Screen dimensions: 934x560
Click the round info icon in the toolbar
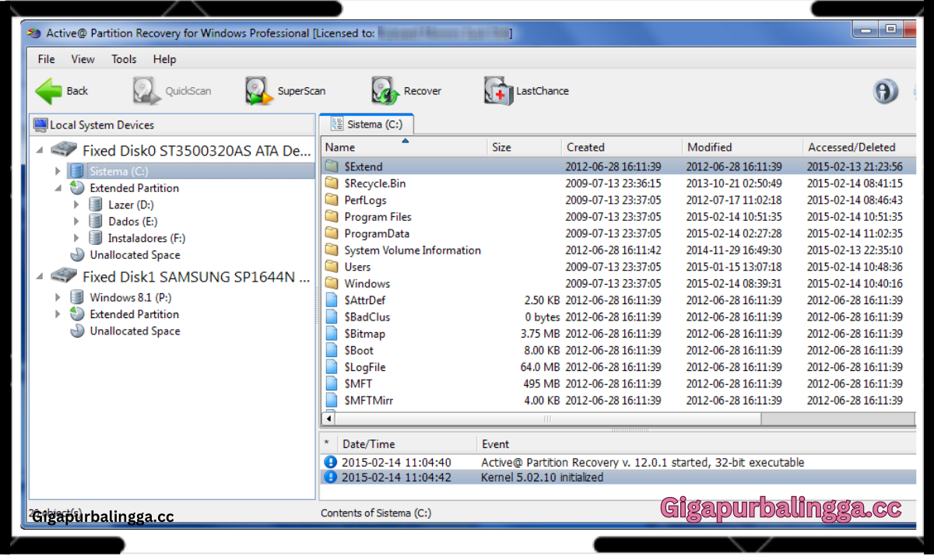coord(886,91)
